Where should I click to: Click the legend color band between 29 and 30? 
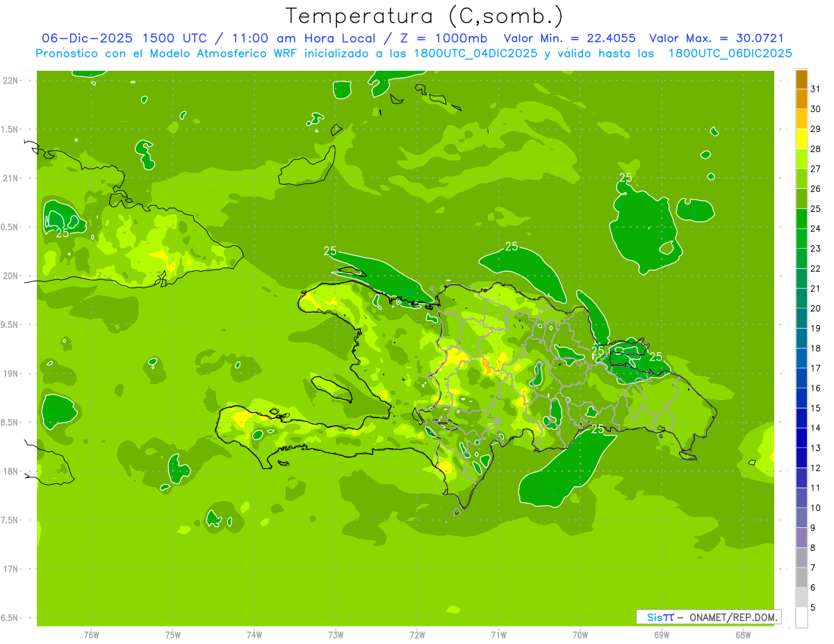click(801, 119)
